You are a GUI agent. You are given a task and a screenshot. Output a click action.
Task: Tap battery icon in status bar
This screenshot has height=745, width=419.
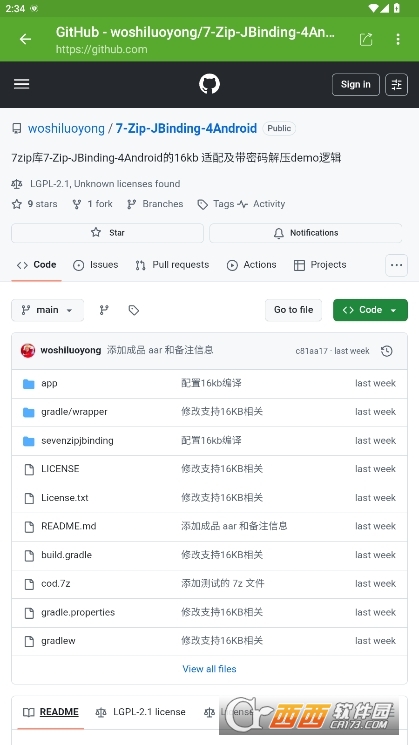[x=398, y=8]
